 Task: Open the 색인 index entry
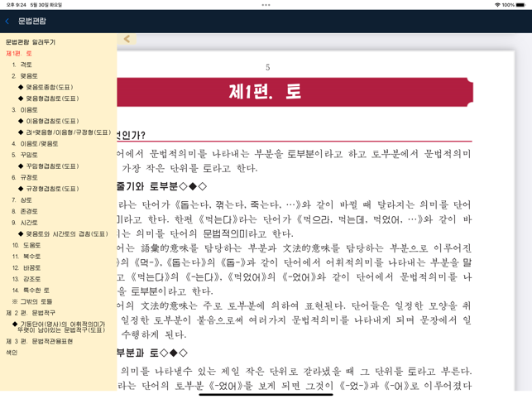click(12, 353)
